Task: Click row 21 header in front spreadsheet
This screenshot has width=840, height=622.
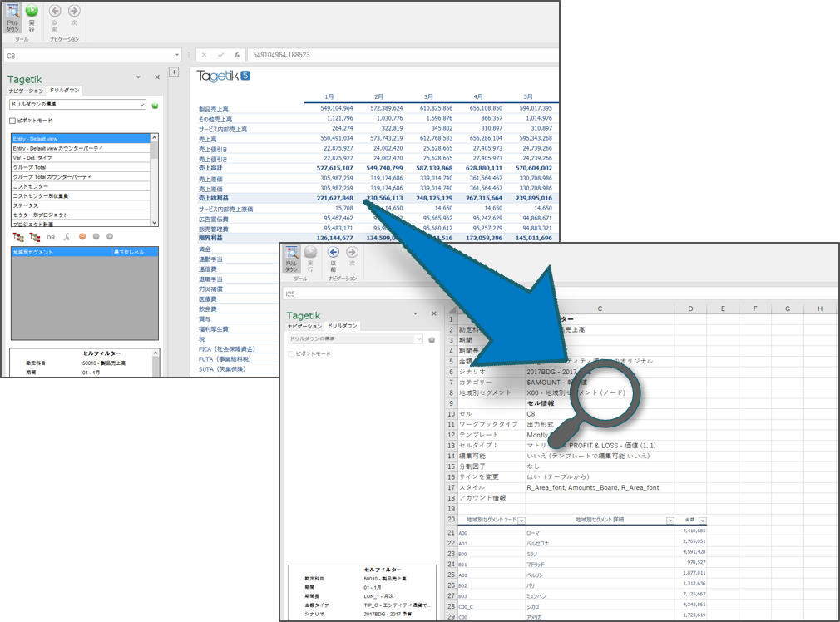Action: pos(451,532)
